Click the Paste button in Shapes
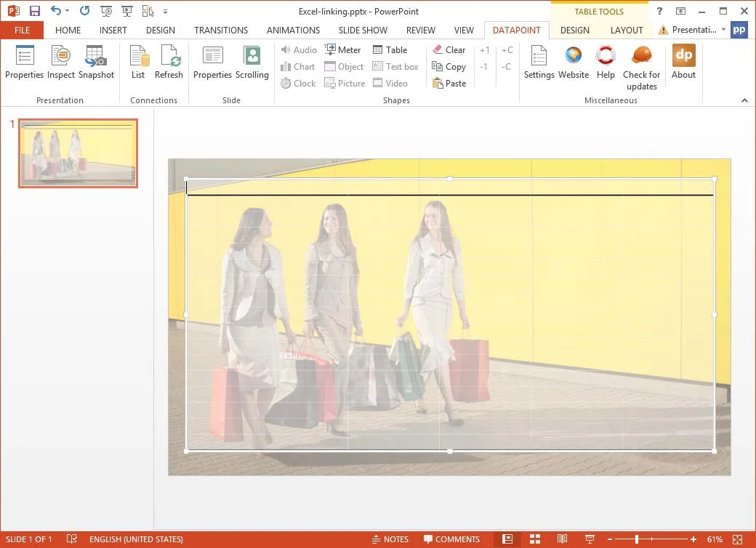 tap(449, 84)
